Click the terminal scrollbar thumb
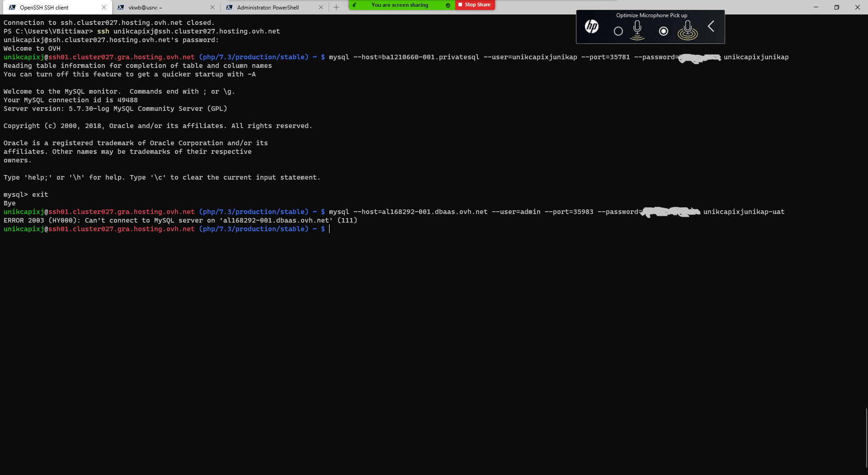This screenshot has width=868, height=475. point(866,438)
